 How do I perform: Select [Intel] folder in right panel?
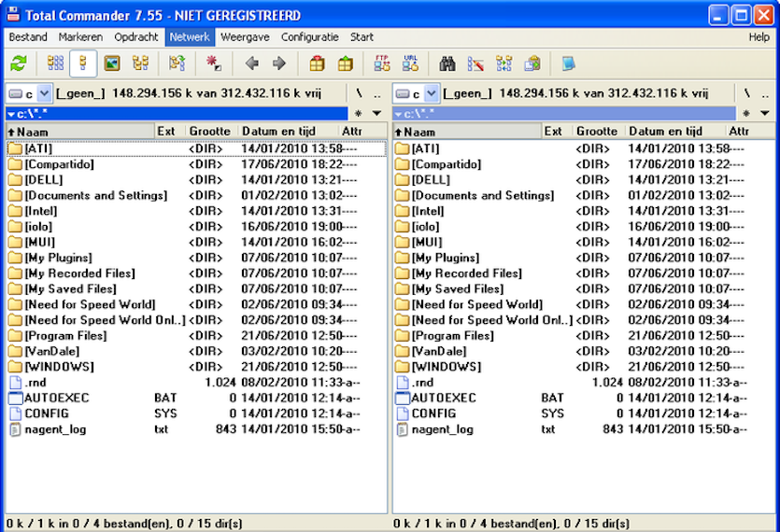pos(584,211)
